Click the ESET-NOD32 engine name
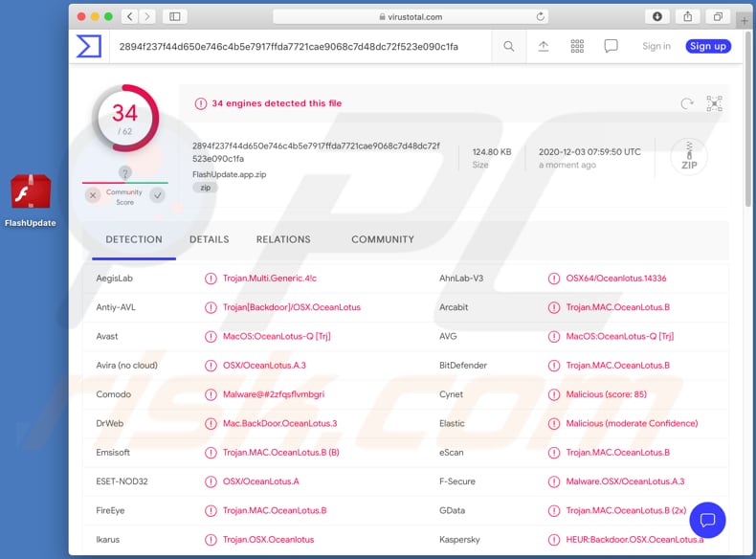This screenshot has height=559, width=756. coord(122,481)
